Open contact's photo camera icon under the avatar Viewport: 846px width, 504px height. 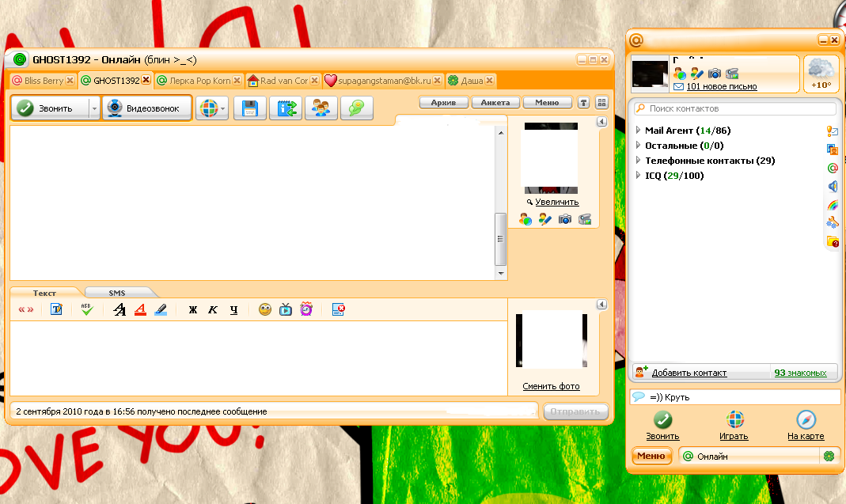[x=565, y=219]
